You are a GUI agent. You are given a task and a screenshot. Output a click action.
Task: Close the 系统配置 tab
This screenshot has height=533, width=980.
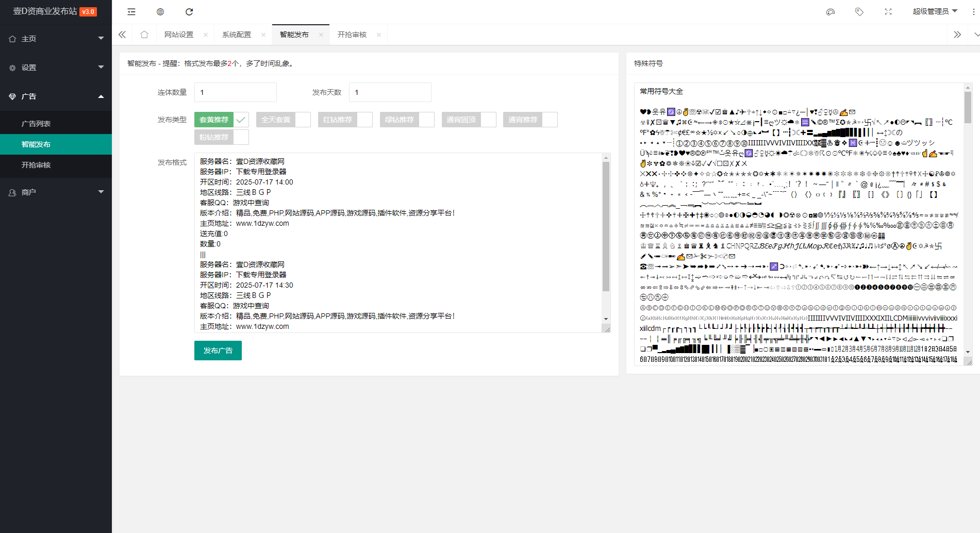pos(263,35)
